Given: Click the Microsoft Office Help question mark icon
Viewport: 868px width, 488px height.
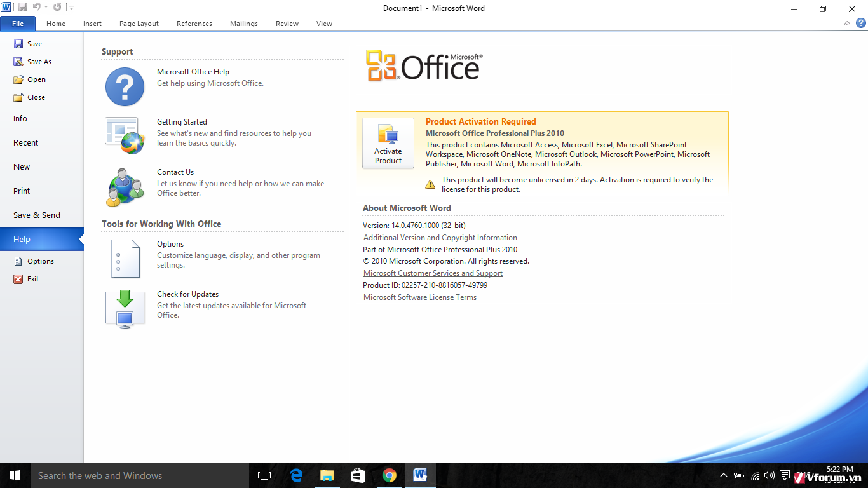Looking at the screenshot, I should 125,86.
